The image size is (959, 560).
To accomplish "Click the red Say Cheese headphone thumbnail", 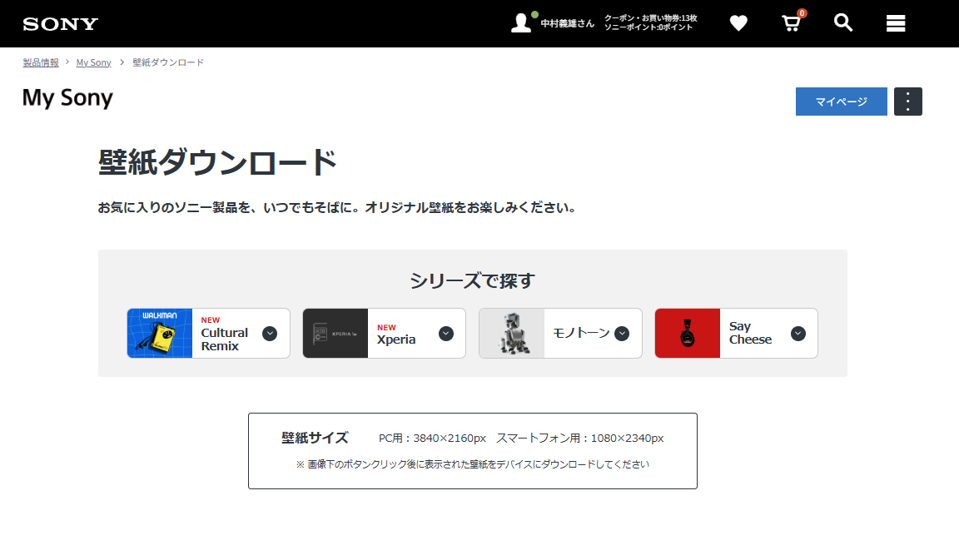I will tap(688, 333).
